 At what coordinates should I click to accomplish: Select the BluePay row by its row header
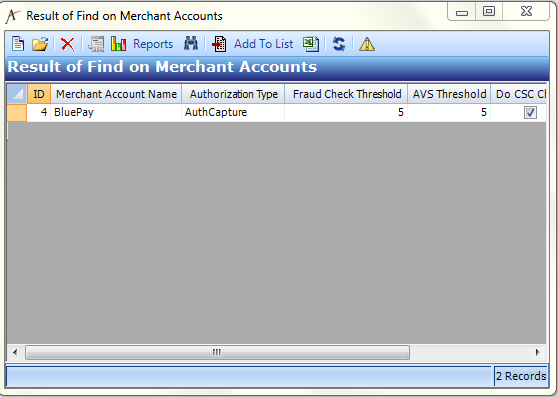17,113
